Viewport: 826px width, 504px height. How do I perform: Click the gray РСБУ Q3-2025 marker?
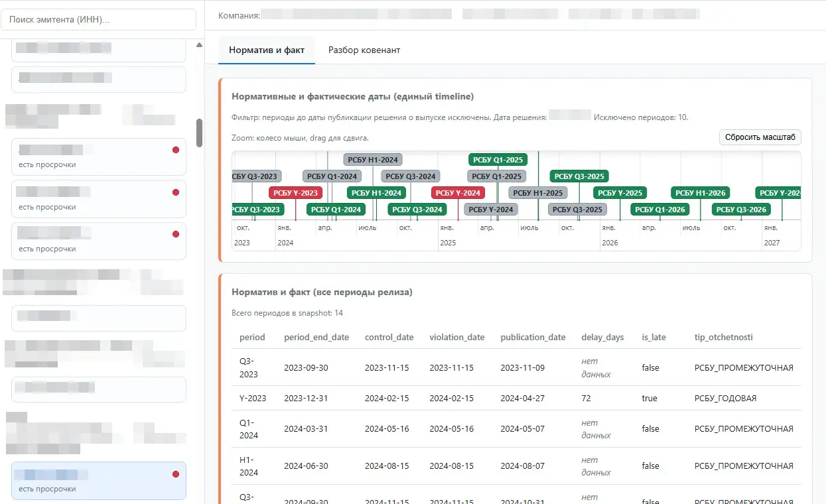click(x=577, y=210)
